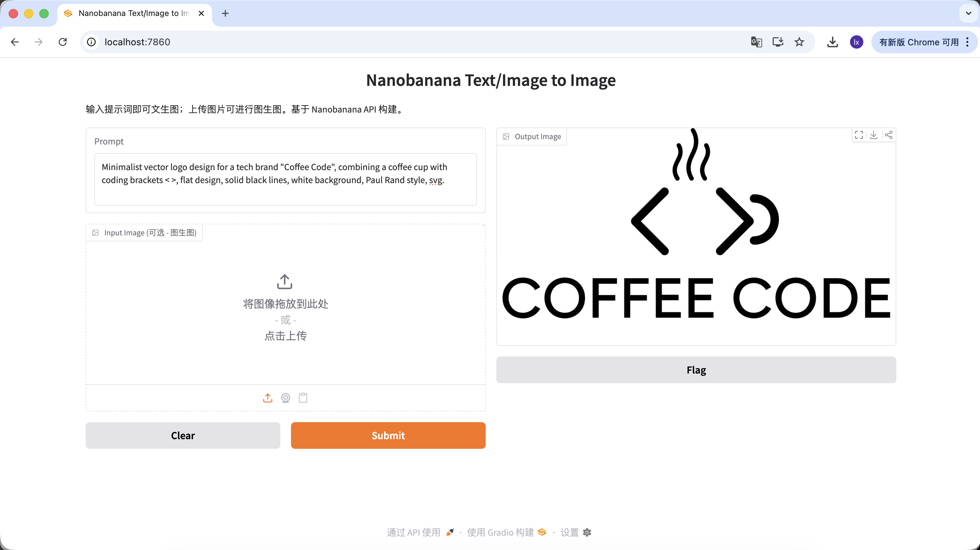The image size is (980, 550).
Task: Click the share icon on output image
Action: [888, 135]
